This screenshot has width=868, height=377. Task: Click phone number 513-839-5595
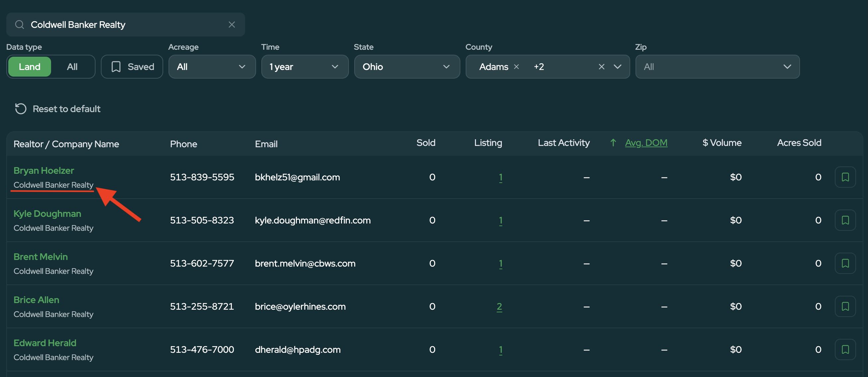coord(202,177)
